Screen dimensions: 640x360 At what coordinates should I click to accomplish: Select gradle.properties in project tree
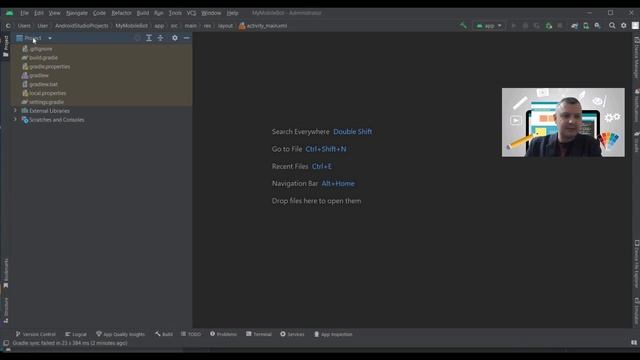pos(49,67)
